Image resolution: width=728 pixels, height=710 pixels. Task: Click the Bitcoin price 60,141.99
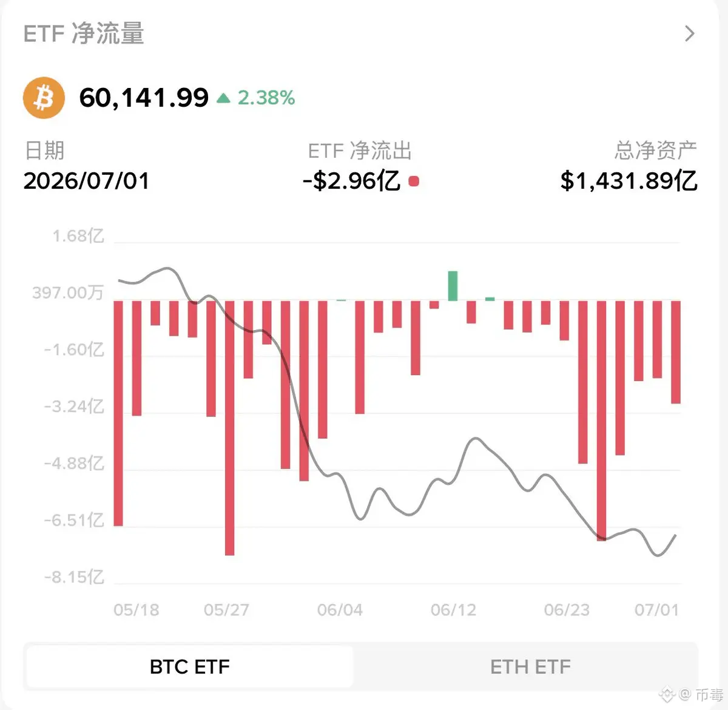click(144, 98)
